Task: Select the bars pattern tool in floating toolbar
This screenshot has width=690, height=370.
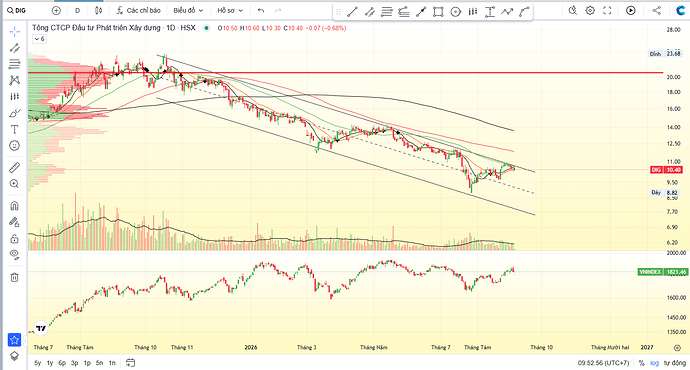Action: (x=473, y=12)
